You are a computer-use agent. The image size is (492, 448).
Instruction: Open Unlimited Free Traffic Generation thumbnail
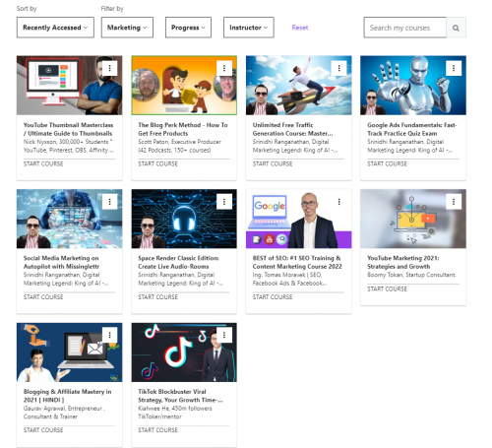click(x=298, y=86)
